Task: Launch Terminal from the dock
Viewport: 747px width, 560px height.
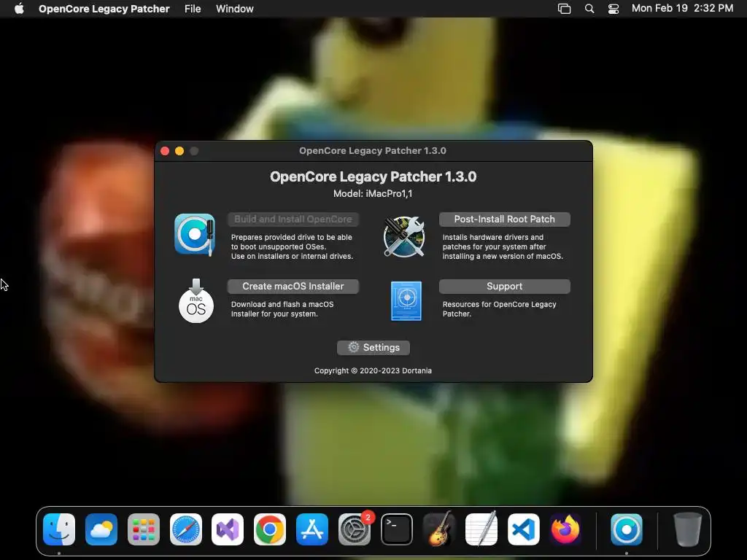Action: click(x=397, y=529)
